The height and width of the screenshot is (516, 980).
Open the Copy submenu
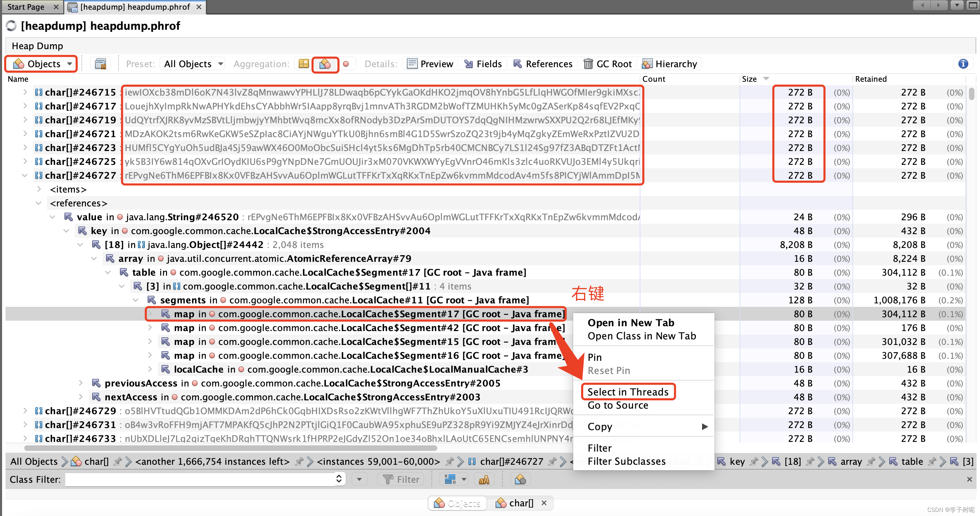(644, 426)
